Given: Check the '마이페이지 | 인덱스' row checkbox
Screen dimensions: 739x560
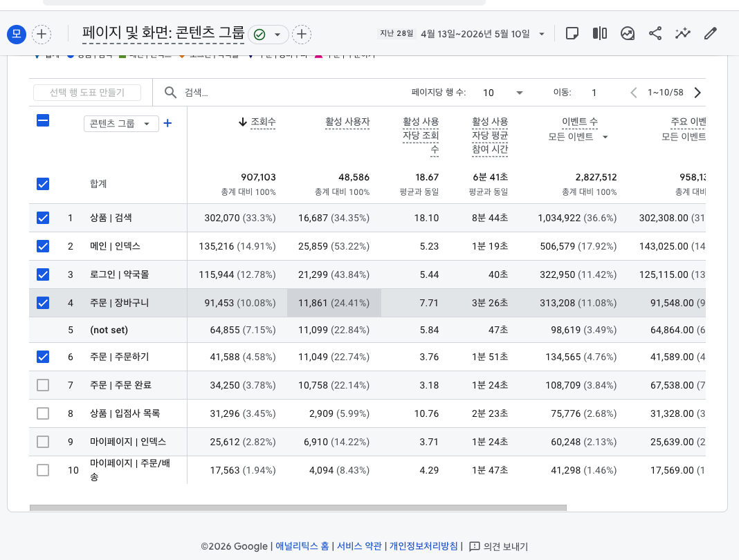Looking at the screenshot, I should (43, 442).
